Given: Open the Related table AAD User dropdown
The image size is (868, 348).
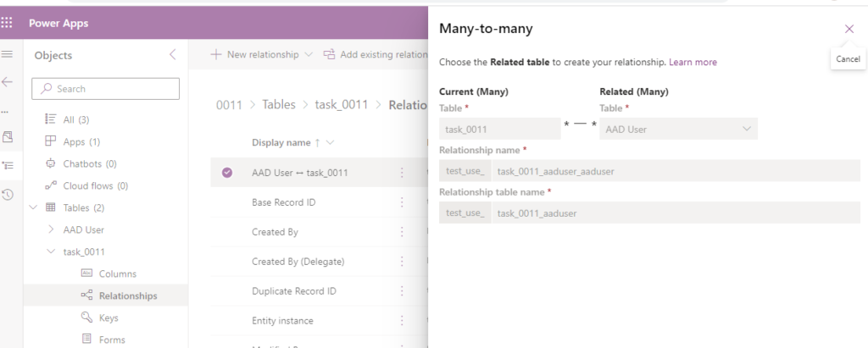Looking at the screenshot, I should (678, 129).
